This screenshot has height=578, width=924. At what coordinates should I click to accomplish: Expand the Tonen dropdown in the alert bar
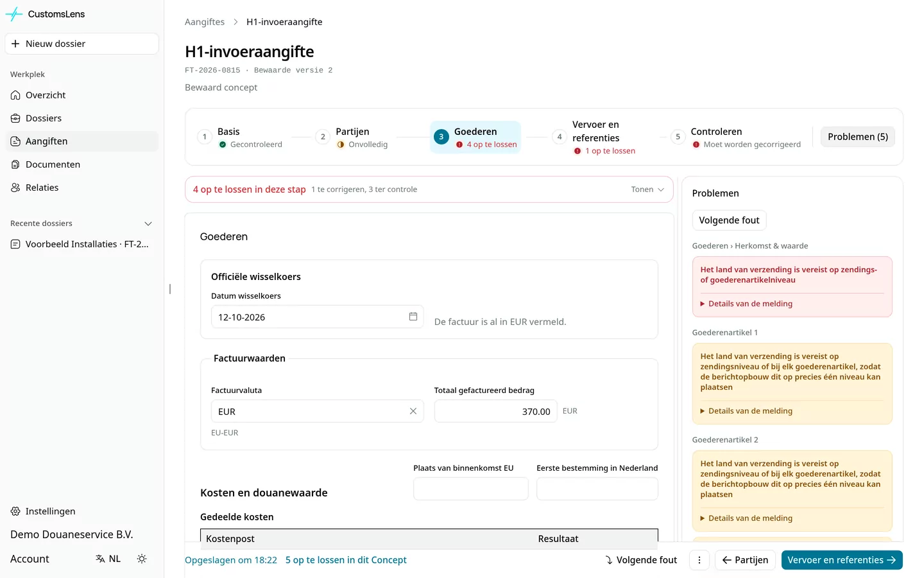click(x=647, y=189)
